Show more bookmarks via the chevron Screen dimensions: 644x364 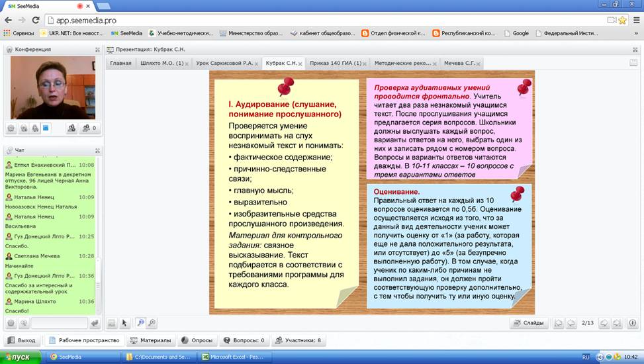[636, 33]
